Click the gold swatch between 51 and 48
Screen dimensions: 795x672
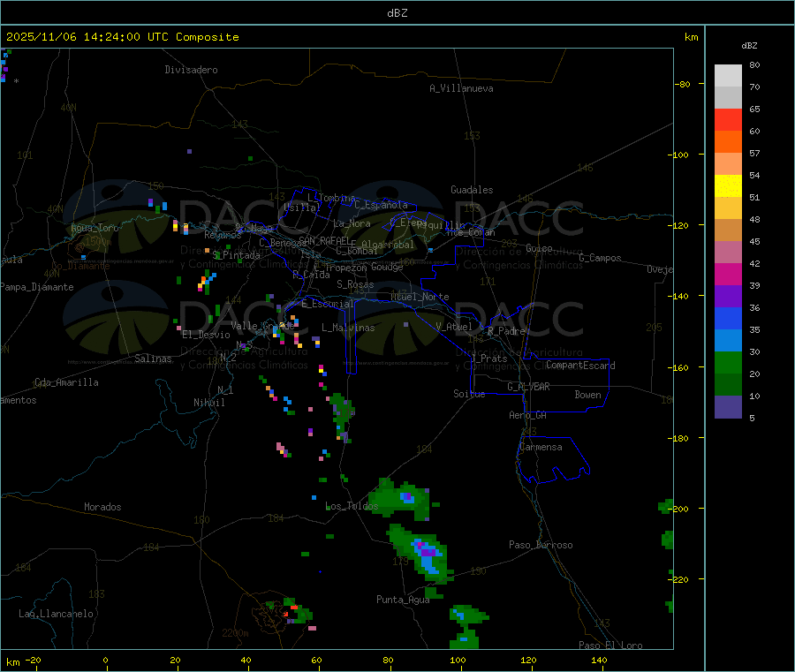[x=728, y=208]
